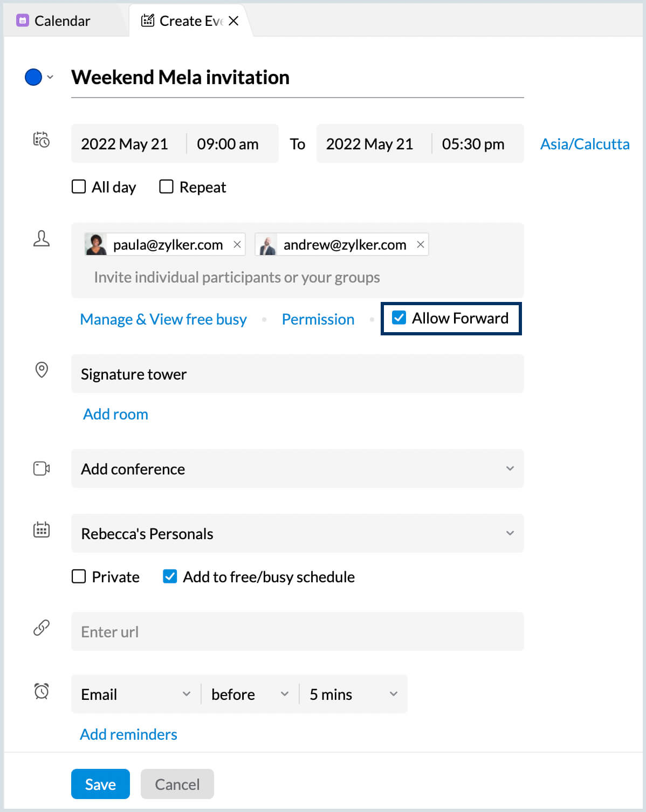Open the Rebecca's Personals calendar dropdown
This screenshot has width=646, height=812.
point(510,533)
